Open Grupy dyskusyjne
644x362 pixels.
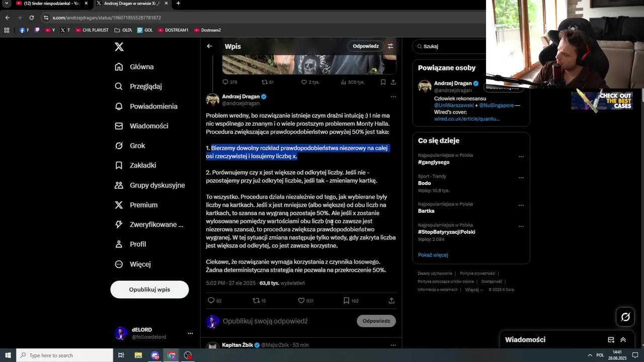click(x=150, y=185)
